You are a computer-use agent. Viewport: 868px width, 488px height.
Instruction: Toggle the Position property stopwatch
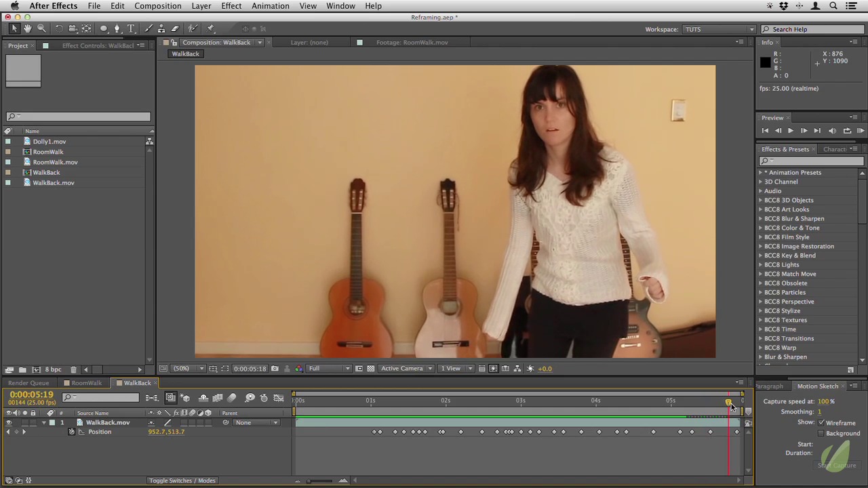[72, 432]
